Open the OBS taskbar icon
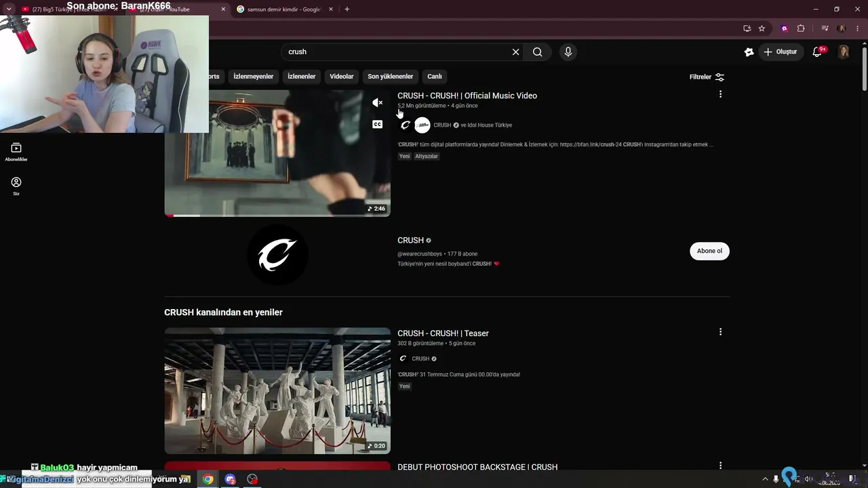The width and height of the screenshot is (868, 488). 252,479
